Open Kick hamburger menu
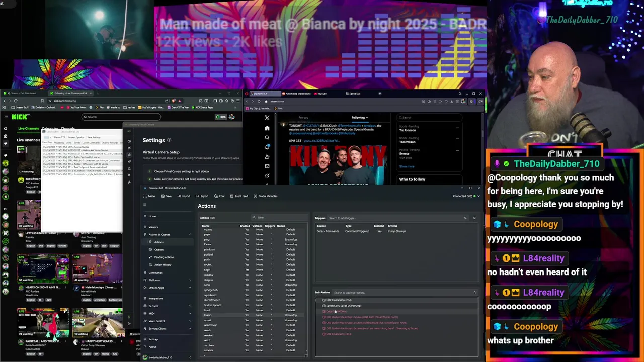This screenshot has width=644, height=362. click(6, 117)
